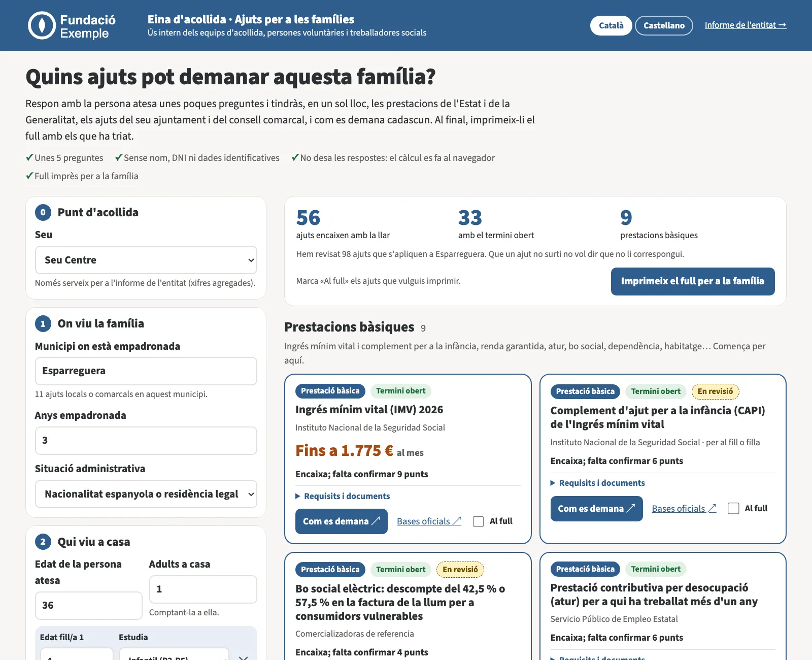Click Imprimeix el full per a la família
The width and height of the screenshot is (812, 660).
point(693,281)
